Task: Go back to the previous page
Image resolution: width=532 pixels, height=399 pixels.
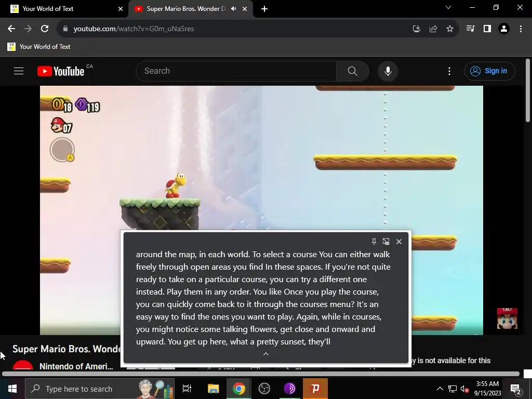Action: point(11,29)
